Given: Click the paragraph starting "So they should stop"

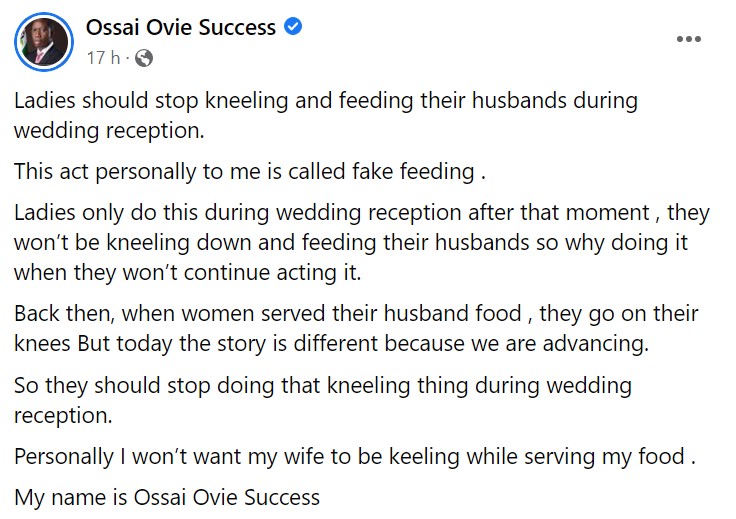Looking at the screenshot, I should [x=323, y=398].
